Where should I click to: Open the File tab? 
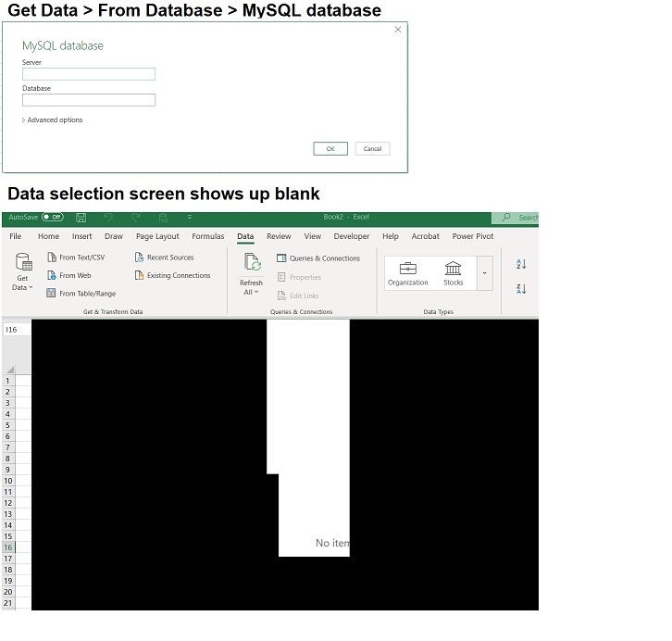pyautogui.click(x=16, y=236)
